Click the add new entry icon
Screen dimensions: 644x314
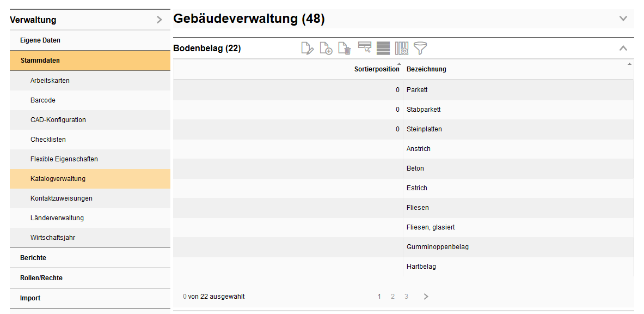[326, 49]
